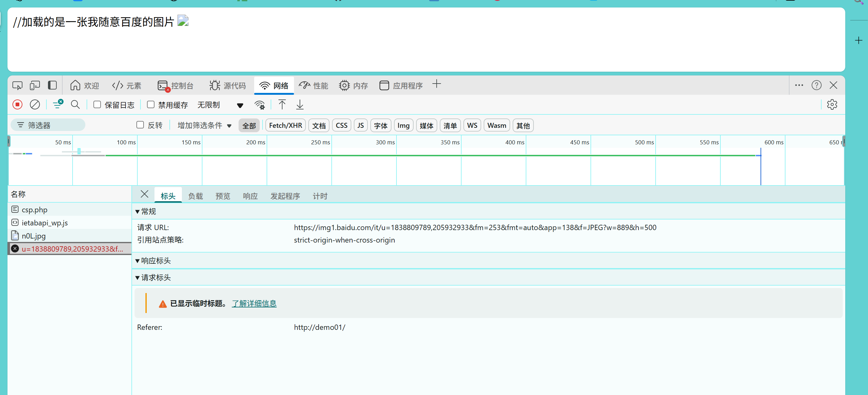868x395 pixels.
Task: Click the record network log button
Action: 17,105
